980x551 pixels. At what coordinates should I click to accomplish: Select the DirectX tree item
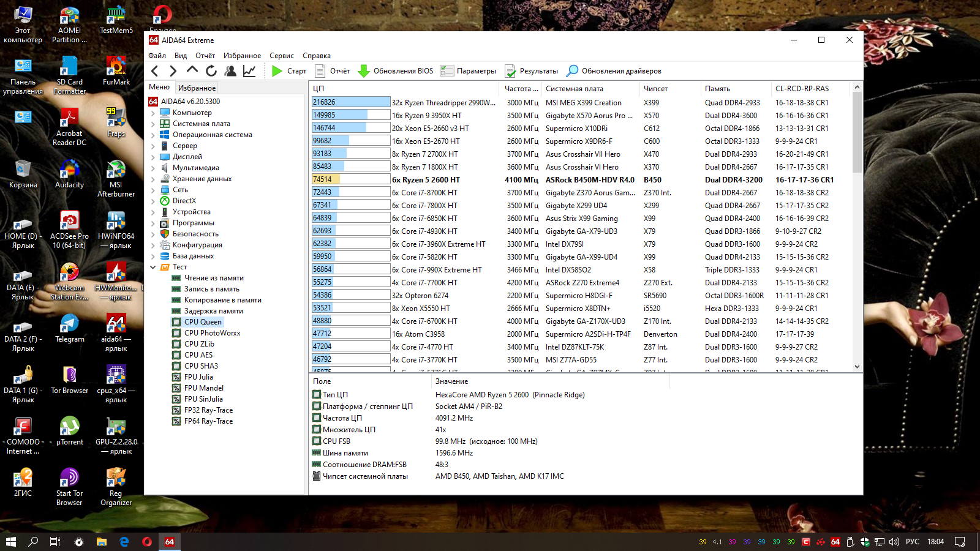click(184, 201)
